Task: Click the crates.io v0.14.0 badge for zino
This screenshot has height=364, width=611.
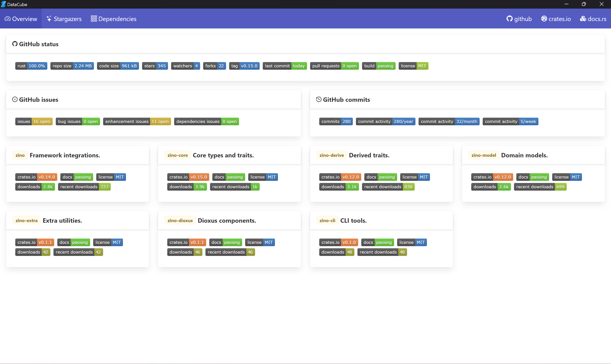Action: pyautogui.click(x=36, y=177)
